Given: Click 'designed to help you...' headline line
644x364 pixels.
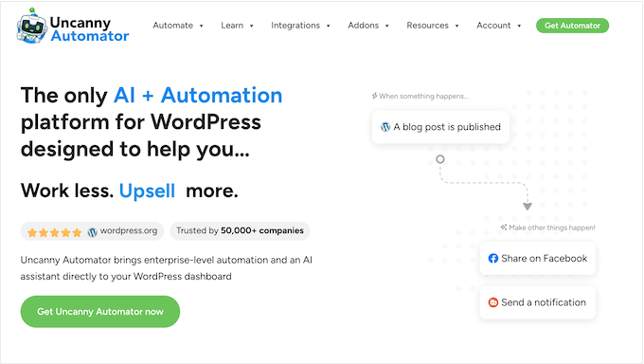Looking at the screenshot, I should pos(135,150).
